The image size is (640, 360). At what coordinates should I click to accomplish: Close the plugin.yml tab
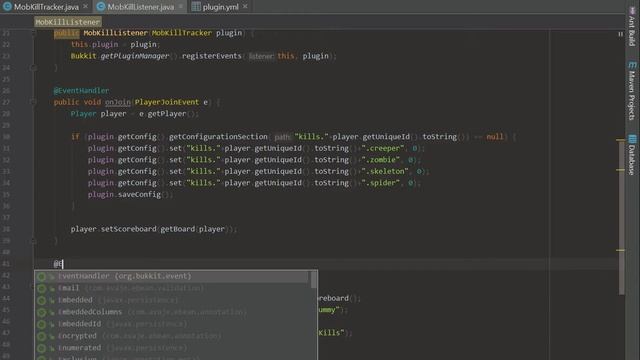click(x=245, y=7)
